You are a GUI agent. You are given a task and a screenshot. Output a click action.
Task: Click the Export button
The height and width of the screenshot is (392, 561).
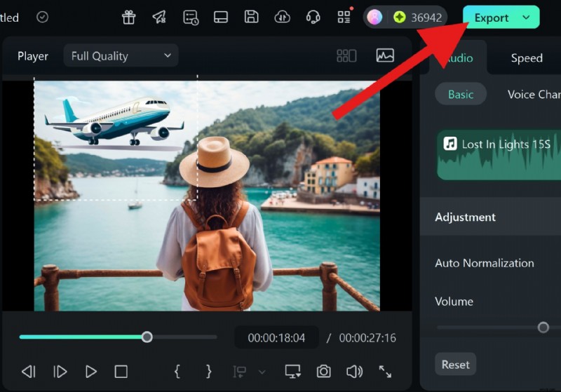492,18
